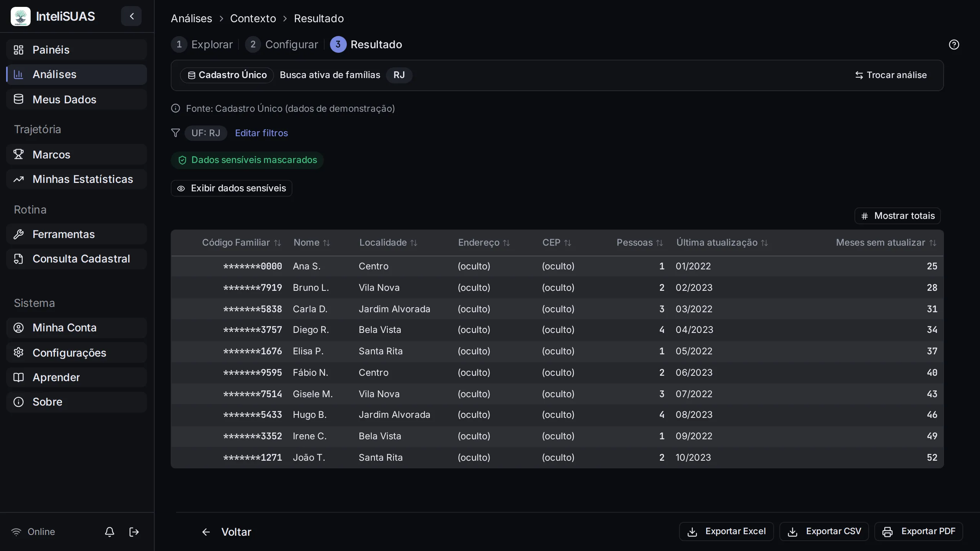Sort by Pessoas column arrows
980x551 pixels.
(660, 243)
